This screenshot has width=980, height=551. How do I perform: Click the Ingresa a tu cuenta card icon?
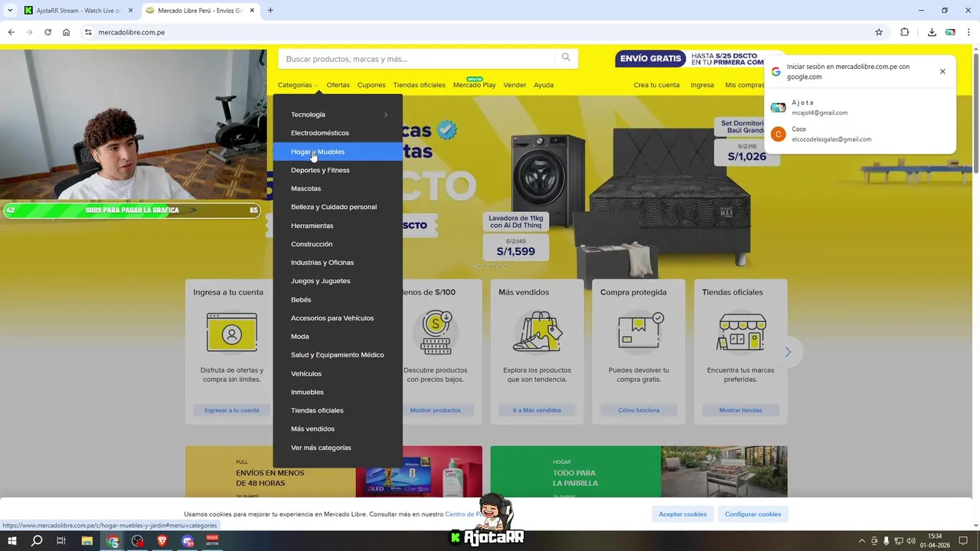pyautogui.click(x=232, y=332)
